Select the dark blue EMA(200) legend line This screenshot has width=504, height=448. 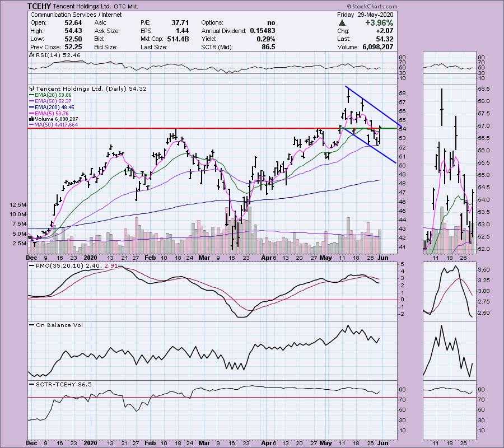pos(32,108)
